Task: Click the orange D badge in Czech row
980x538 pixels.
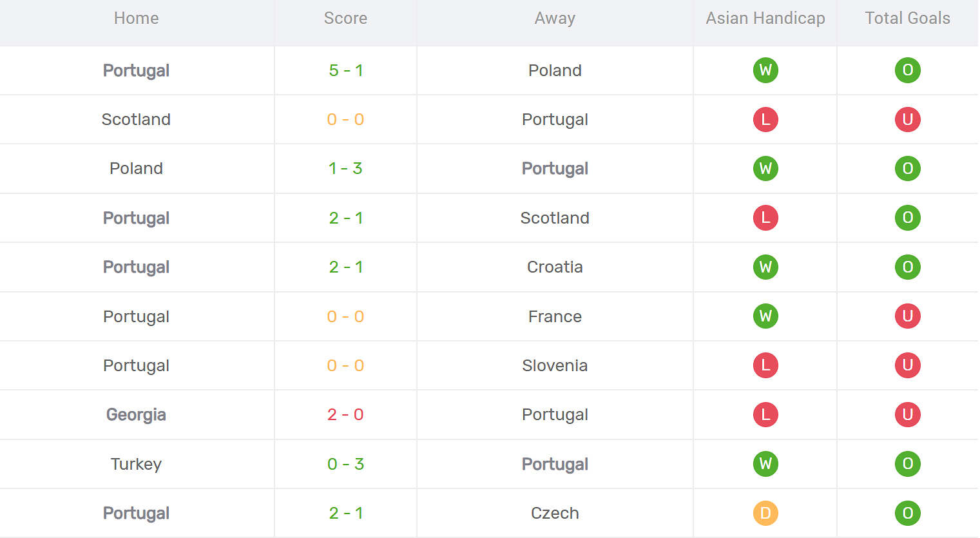Action: [765, 513]
